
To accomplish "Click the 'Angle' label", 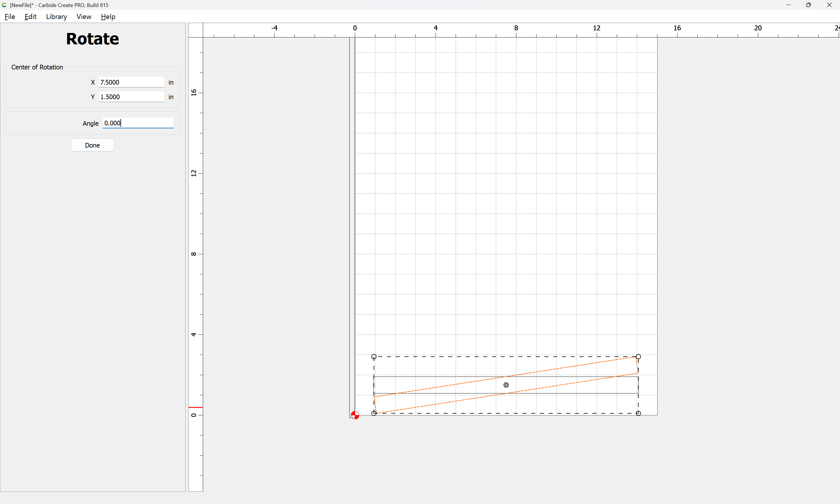I will (x=90, y=123).
